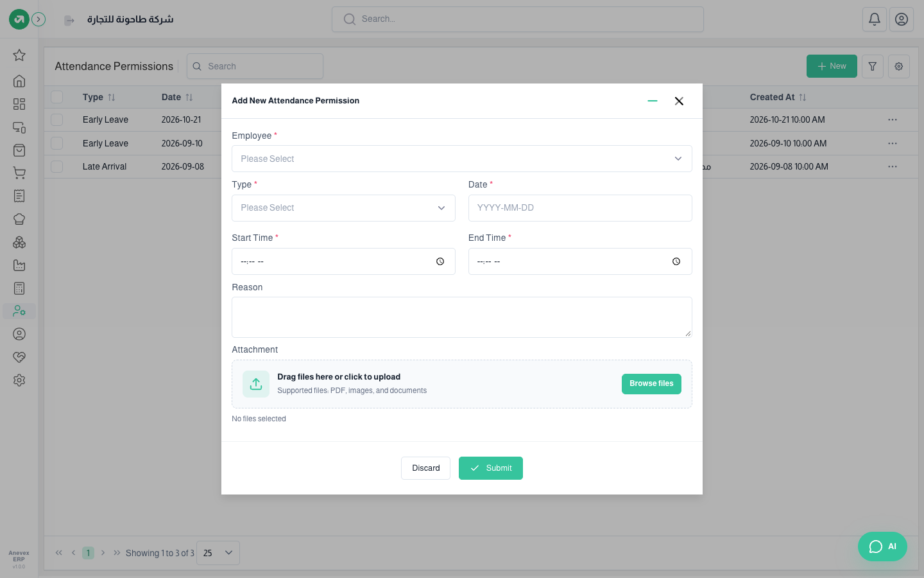Viewport: 924px width, 578px height.
Task: Close the Add New Attendance Permission dialog
Action: pyautogui.click(x=679, y=101)
